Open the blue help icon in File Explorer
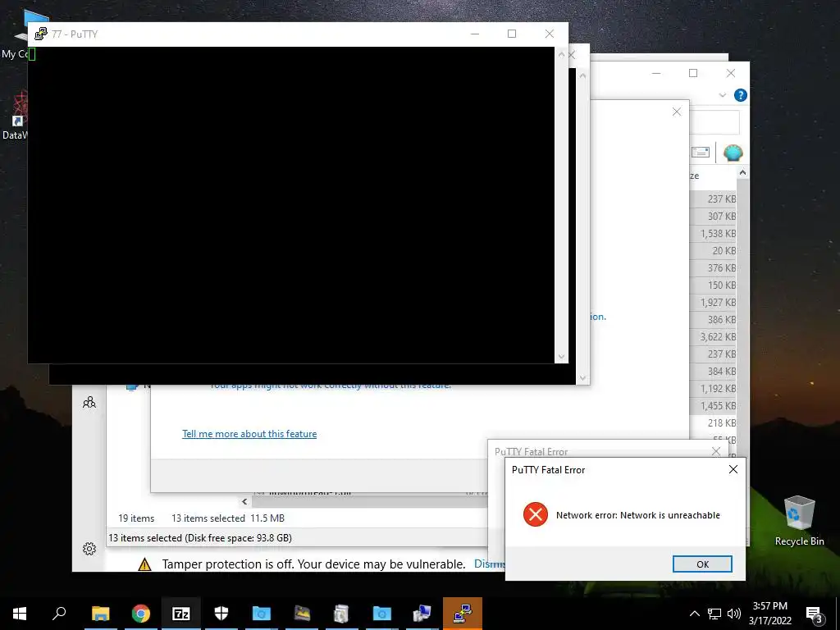The height and width of the screenshot is (630, 840). (x=741, y=95)
